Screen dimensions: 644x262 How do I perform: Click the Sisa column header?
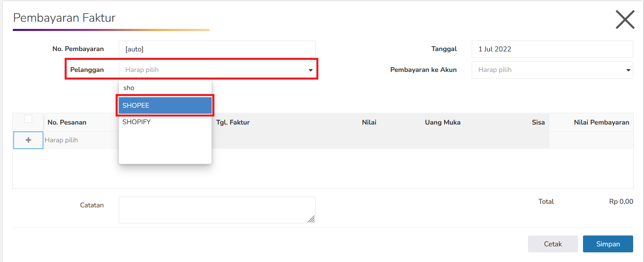538,122
